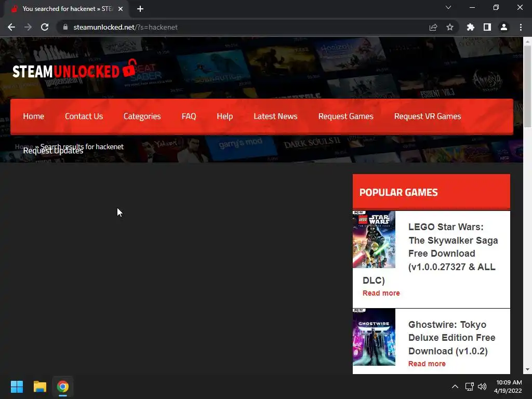532x399 pixels.
Task: Open the Request Updates link
Action: 53,151
